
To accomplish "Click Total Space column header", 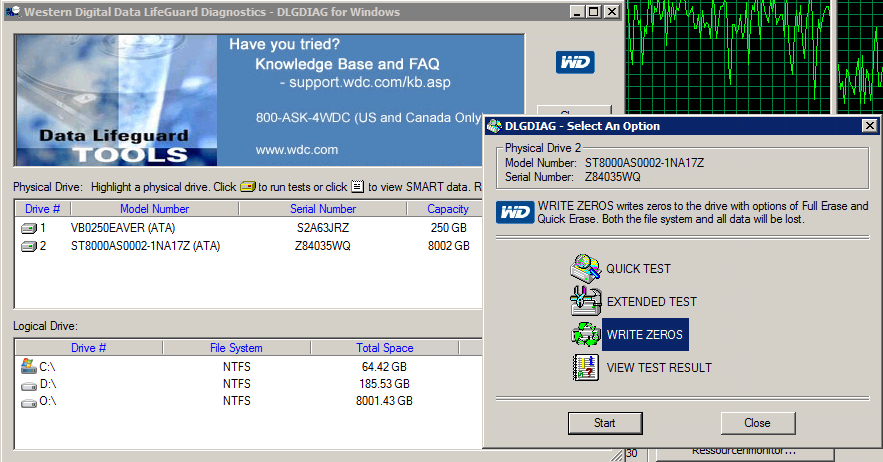I will (x=385, y=348).
